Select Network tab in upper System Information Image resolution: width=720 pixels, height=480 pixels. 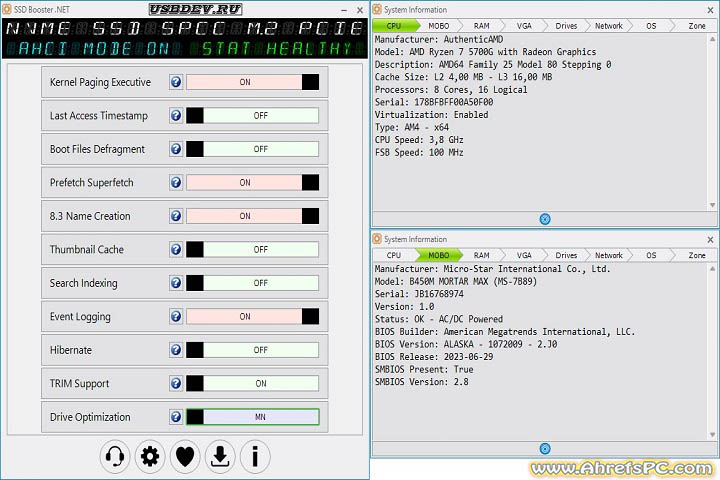click(609, 26)
